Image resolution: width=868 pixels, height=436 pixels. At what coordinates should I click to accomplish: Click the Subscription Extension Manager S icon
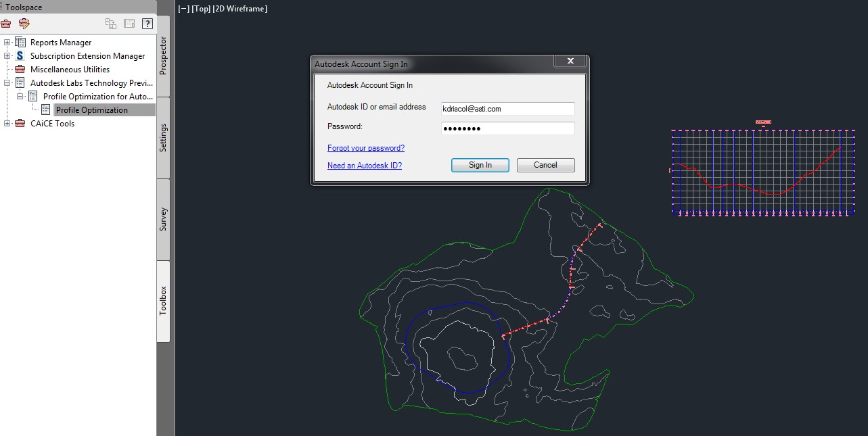pos(20,56)
